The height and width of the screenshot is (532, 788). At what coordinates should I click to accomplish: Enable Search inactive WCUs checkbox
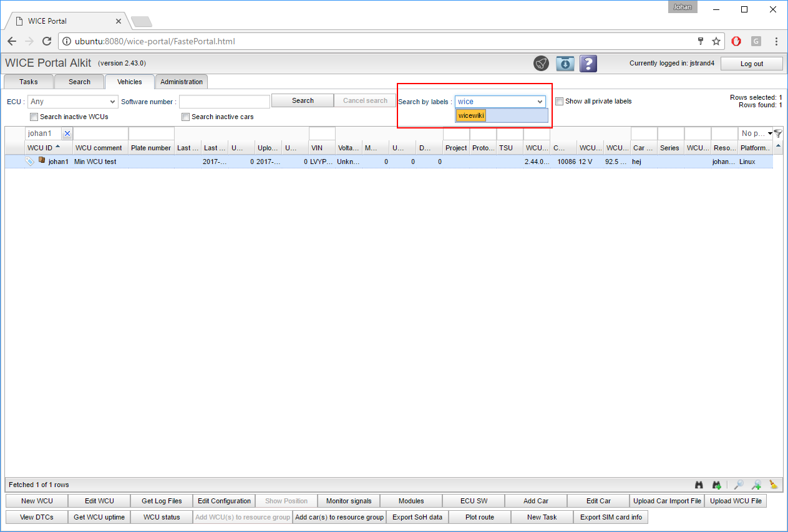tap(34, 117)
